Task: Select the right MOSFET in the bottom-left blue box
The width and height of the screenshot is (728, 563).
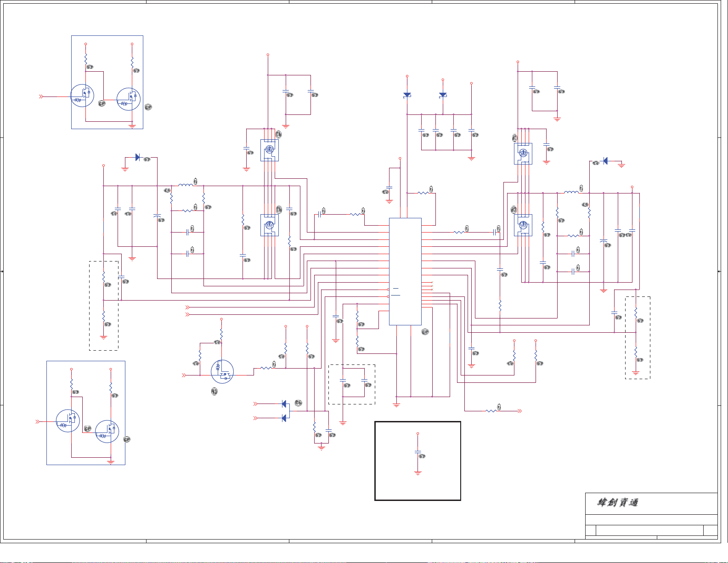Action: click(107, 432)
